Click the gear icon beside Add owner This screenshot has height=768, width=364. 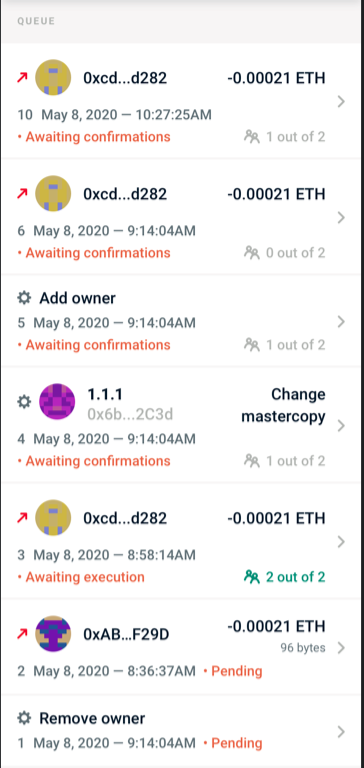[x=24, y=298]
